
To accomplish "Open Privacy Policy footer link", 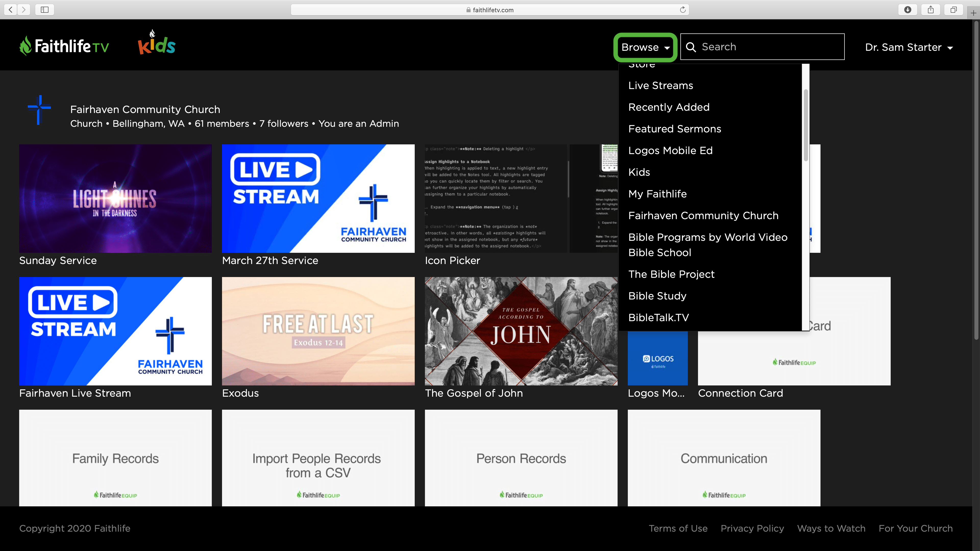I will coord(752,528).
